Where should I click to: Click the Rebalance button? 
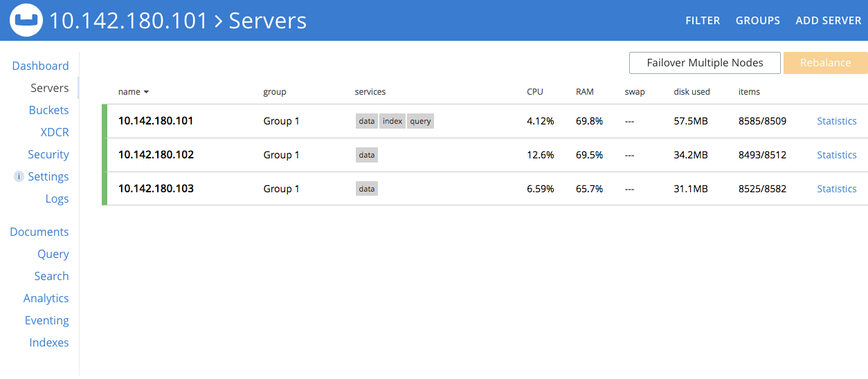pyautogui.click(x=825, y=63)
